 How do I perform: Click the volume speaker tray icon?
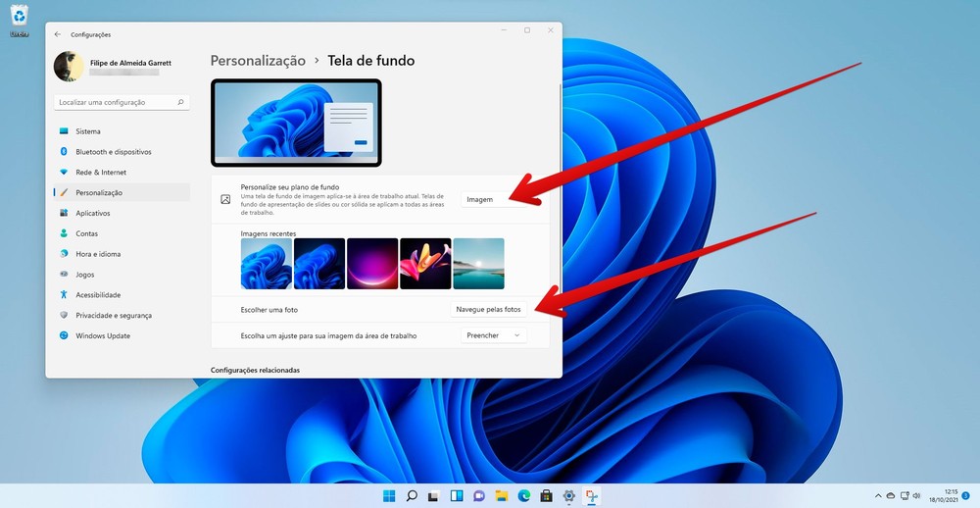(916, 495)
